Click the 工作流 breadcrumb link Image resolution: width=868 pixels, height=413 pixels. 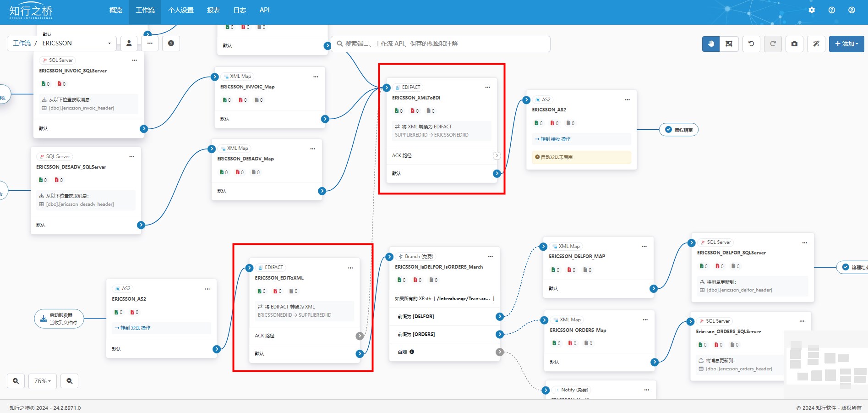click(22, 43)
